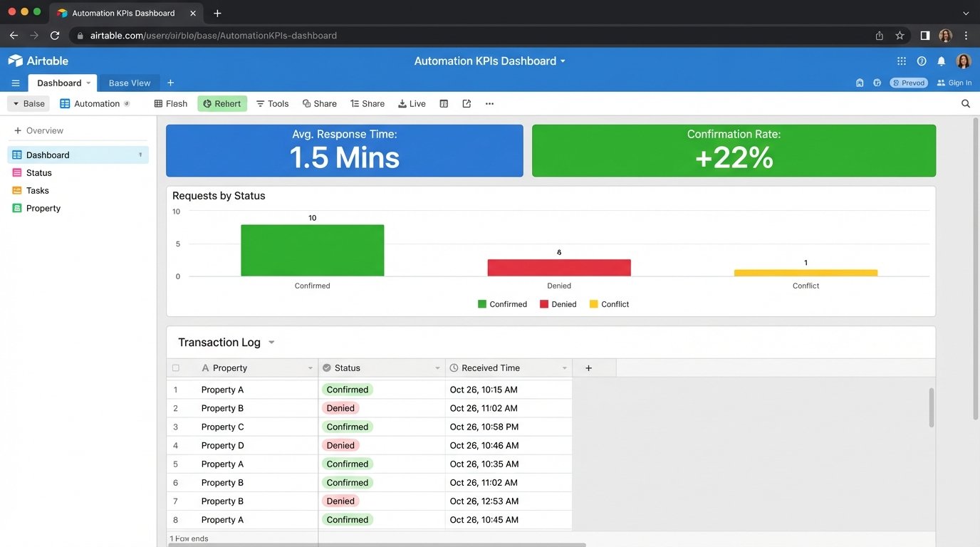Select the checkbox for row 1 Property A

click(175, 390)
